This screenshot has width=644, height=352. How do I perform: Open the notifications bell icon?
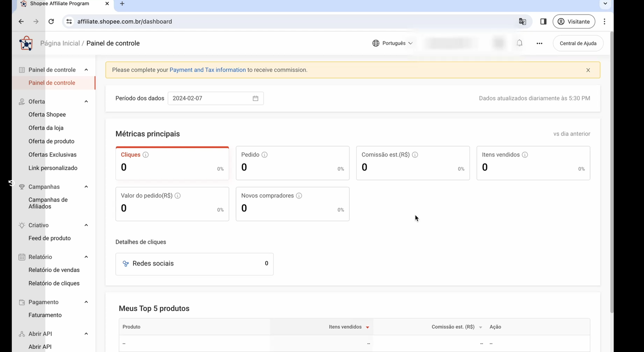520,43
